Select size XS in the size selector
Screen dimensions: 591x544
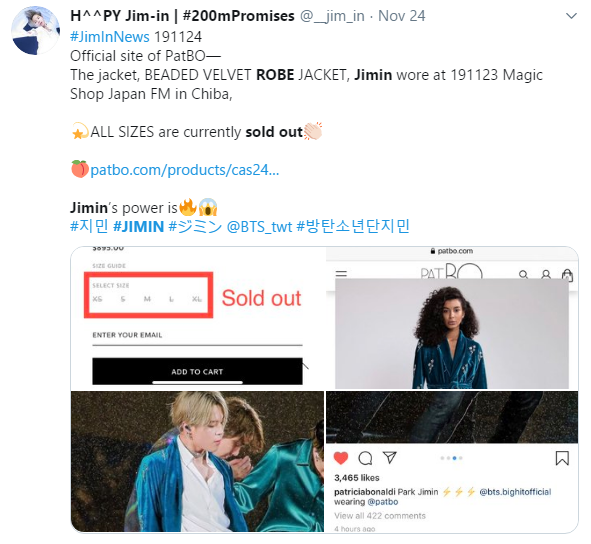point(97,299)
